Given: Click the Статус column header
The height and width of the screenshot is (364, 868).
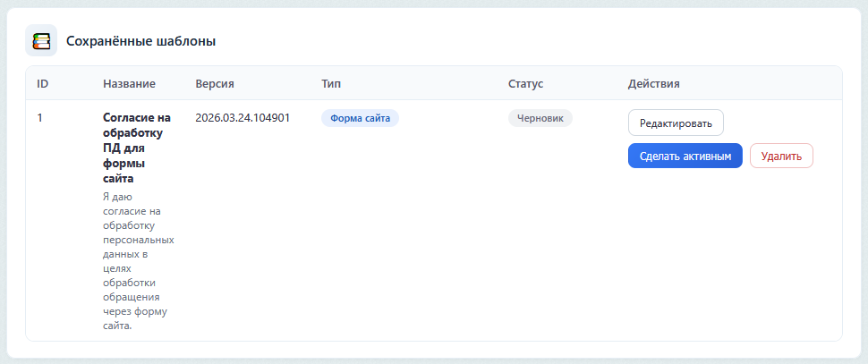Looking at the screenshot, I should coord(525,83).
